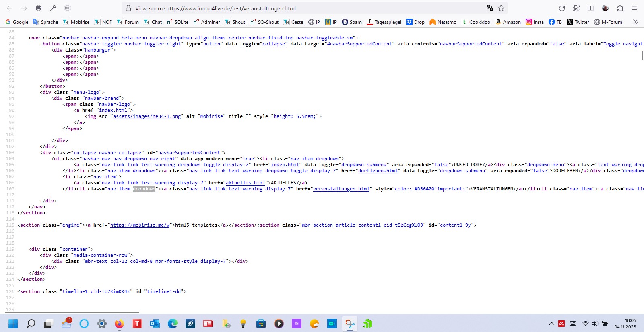Show more bookmarks chevron

click(636, 22)
